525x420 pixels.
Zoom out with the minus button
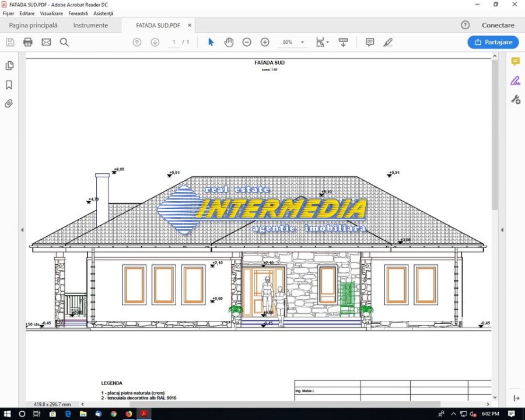point(247,42)
